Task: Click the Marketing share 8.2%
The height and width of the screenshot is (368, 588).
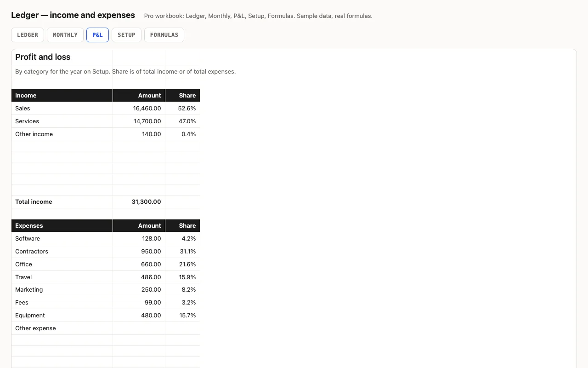Action: pos(182,290)
